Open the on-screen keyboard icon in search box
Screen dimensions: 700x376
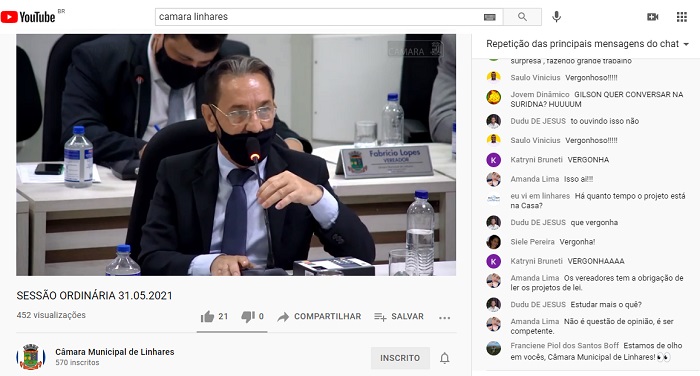point(489,17)
